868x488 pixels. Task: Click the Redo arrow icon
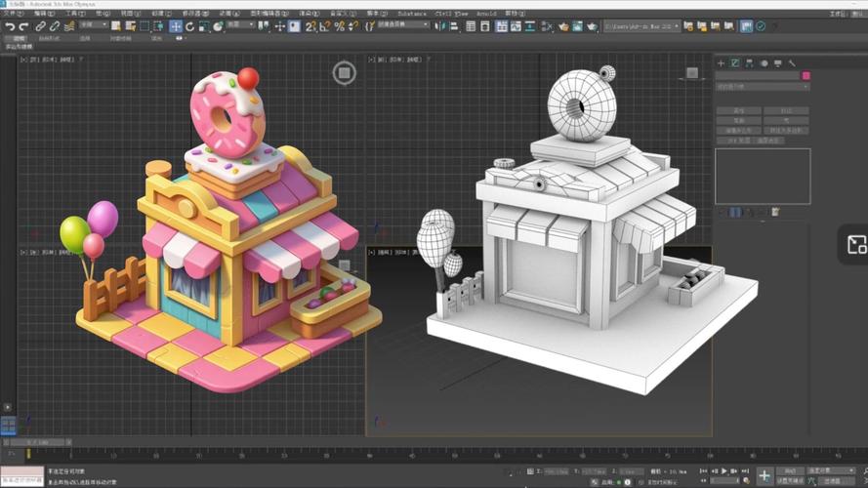23,26
